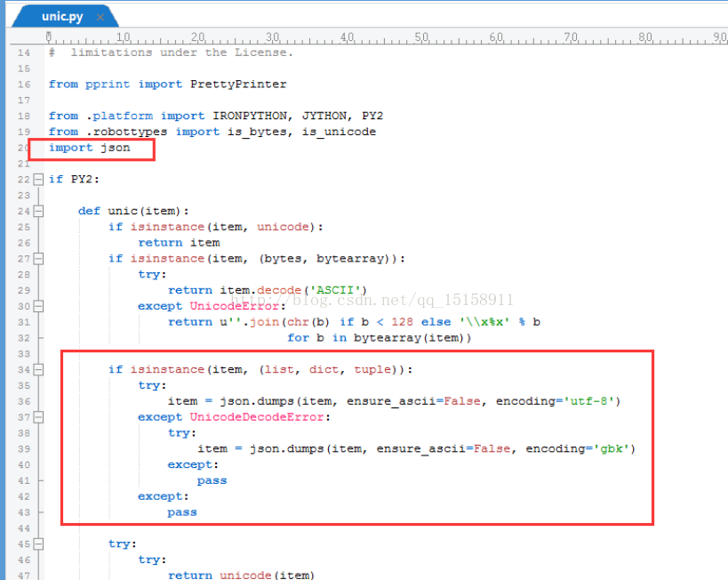Click 'is_unicode' on line 19

[x=339, y=132]
